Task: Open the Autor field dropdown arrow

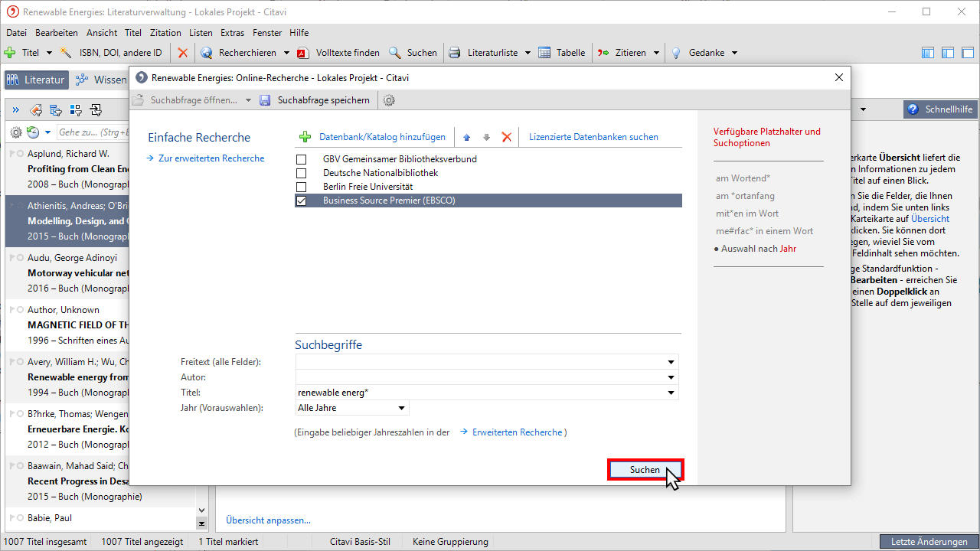Action: tap(671, 377)
